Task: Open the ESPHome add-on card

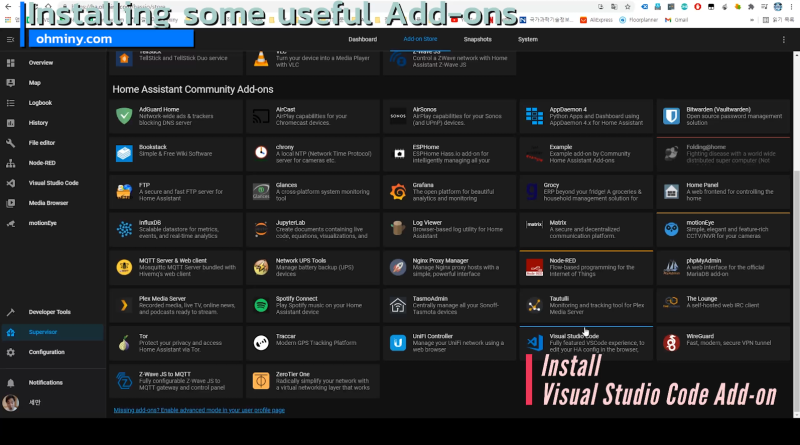Action: point(449,154)
